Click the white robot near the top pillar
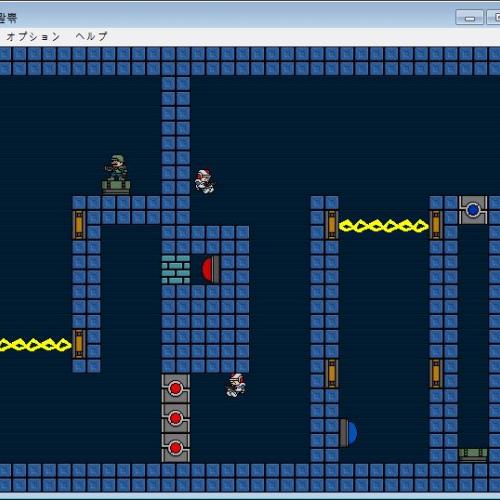 (x=204, y=181)
